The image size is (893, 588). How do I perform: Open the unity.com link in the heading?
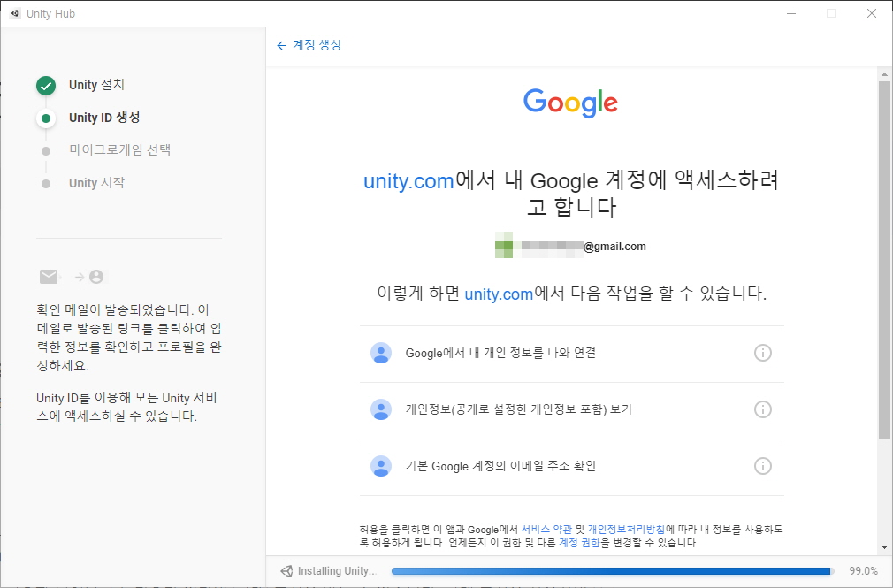click(x=408, y=181)
